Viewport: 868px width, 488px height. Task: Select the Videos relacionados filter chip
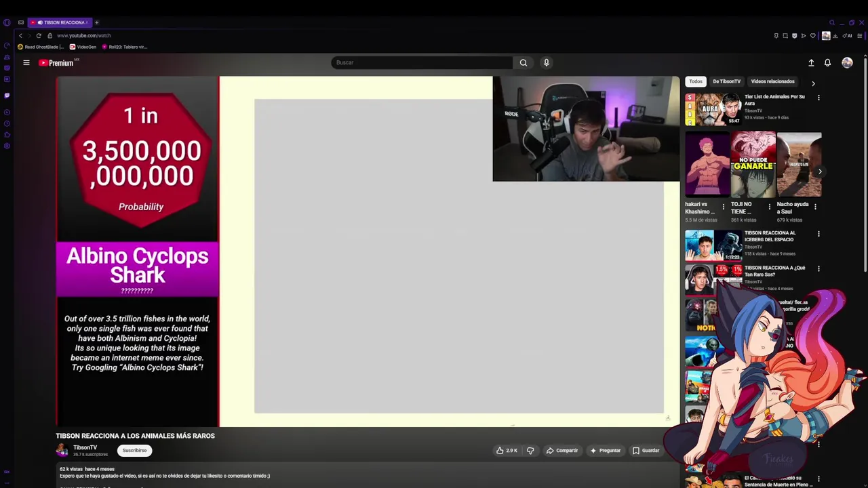pyautogui.click(x=772, y=81)
